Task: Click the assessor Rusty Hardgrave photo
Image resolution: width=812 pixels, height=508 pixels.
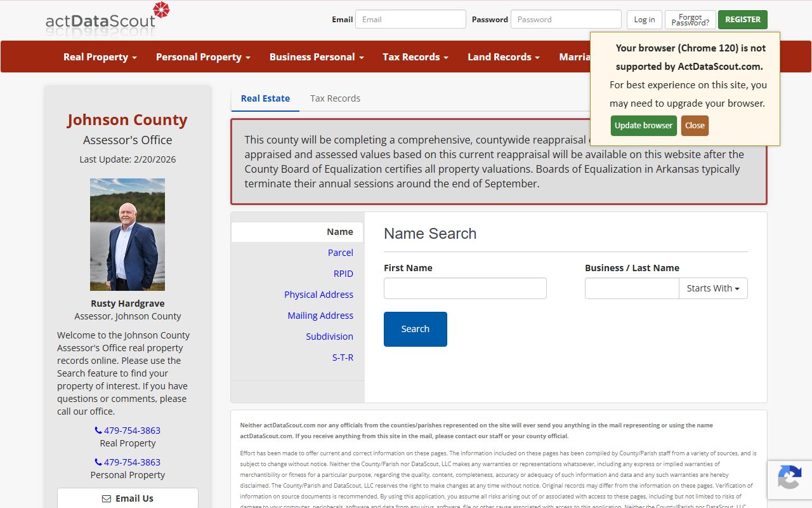Action: coord(128,234)
